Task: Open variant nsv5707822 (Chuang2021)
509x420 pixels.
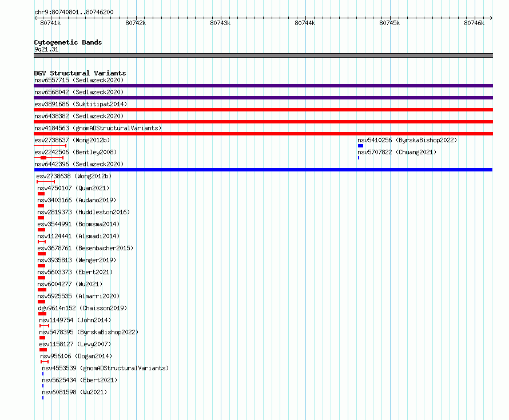Action: pyautogui.click(x=397, y=152)
